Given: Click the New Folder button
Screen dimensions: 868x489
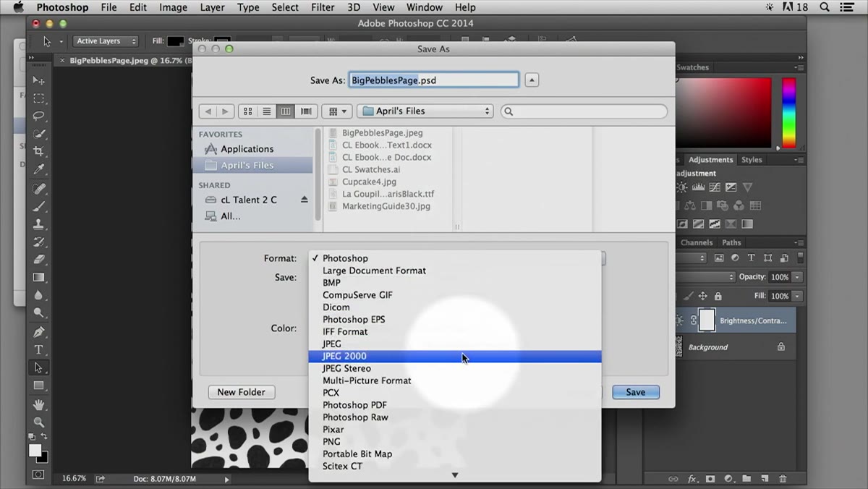Looking at the screenshot, I should (242, 392).
